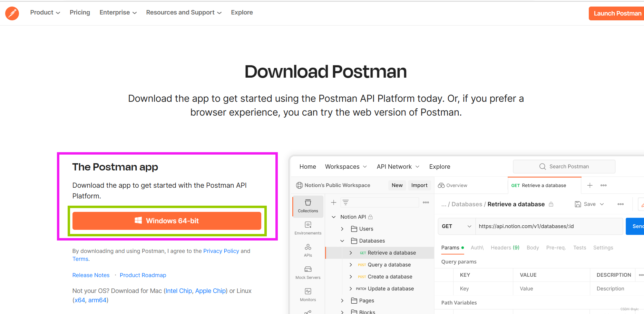Click the Search Postman field

click(564, 167)
